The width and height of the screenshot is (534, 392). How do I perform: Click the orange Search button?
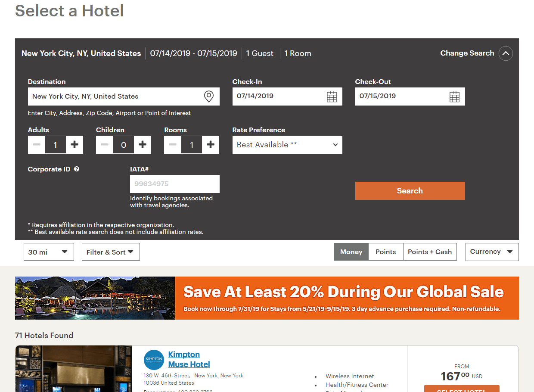tap(410, 191)
